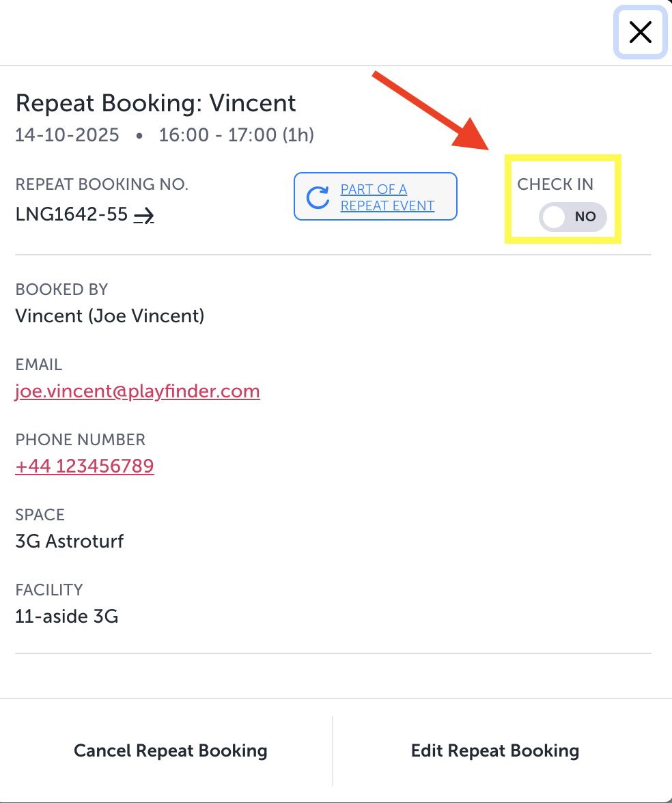Click the arrow icon beside LNG1642-55
672x803 pixels.
[x=143, y=216]
